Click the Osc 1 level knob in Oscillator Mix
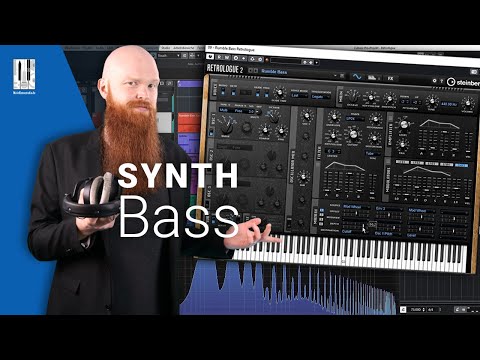Viewport: 480px width, 360px height. coord(306,116)
